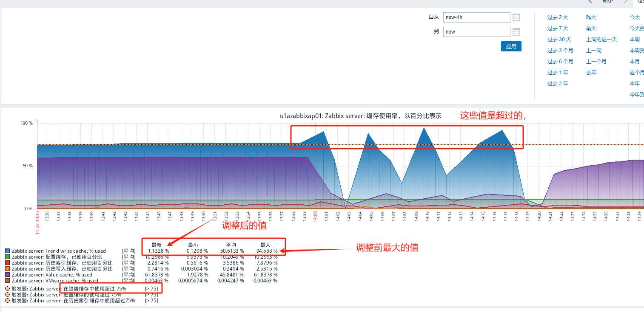Screen dimensions: 644x313
Task: Focus the 自从 field containing now-1h
Action: [x=476, y=17]
